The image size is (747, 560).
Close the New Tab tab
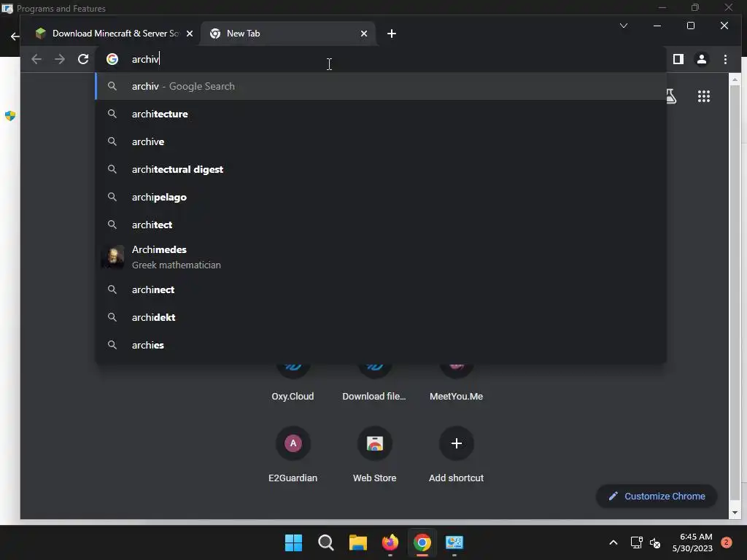(x=364, y=34)
